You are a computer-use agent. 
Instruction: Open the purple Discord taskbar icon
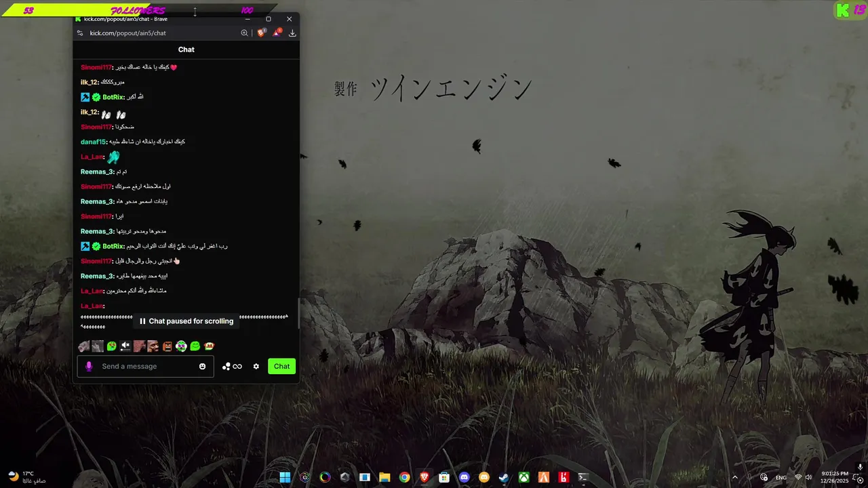464,477
